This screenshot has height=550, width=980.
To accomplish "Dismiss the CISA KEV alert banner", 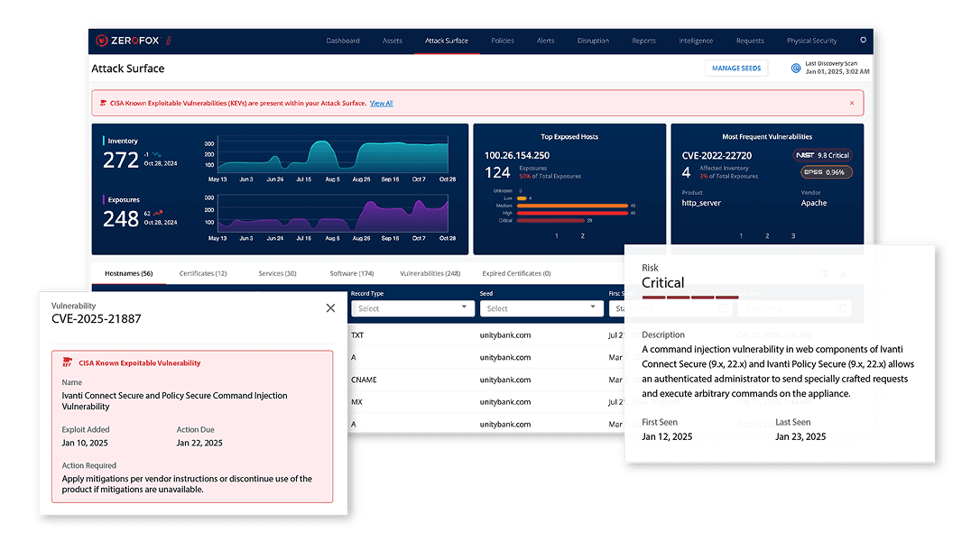I will pos(851,103).
